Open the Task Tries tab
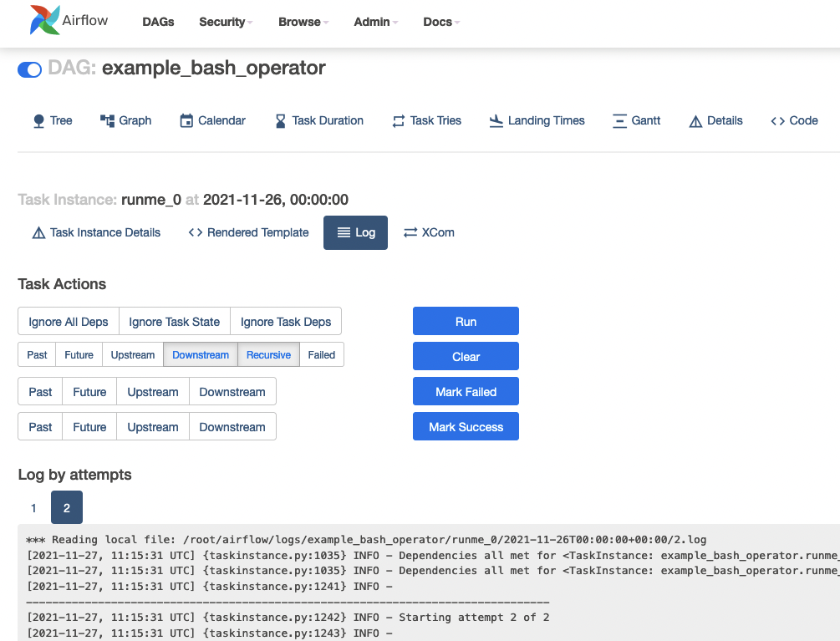The image size is (840, 641). coord(427,121)
